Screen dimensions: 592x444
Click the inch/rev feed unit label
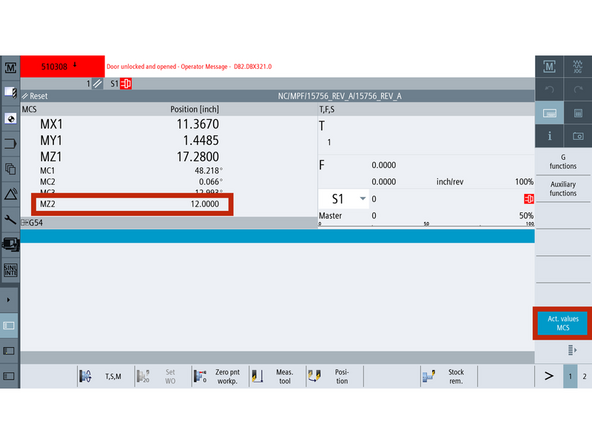(450, 182)
